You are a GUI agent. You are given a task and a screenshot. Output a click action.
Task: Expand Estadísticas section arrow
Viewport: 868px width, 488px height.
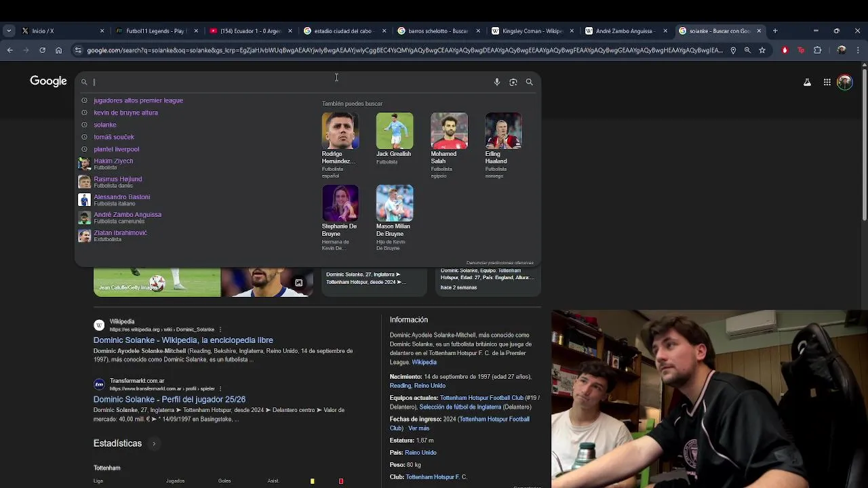(154, 444)
